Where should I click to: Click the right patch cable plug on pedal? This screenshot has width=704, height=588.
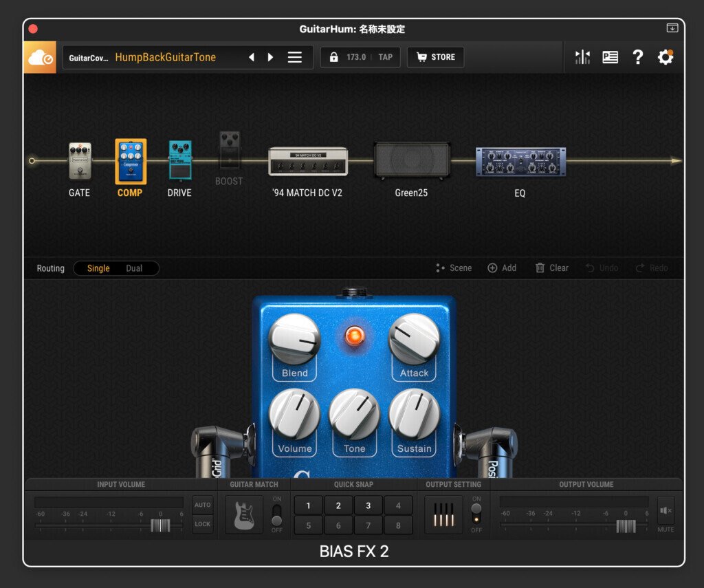coord(486,451)
